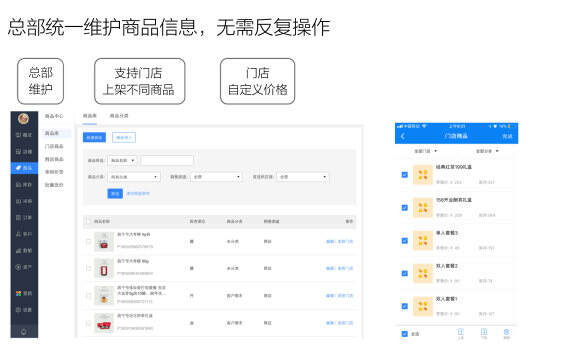Click the round store avatar atop the dark sidebar
The width and height of the screenshot is (570, 360).
pyautogui.click(x=24, y=119)
